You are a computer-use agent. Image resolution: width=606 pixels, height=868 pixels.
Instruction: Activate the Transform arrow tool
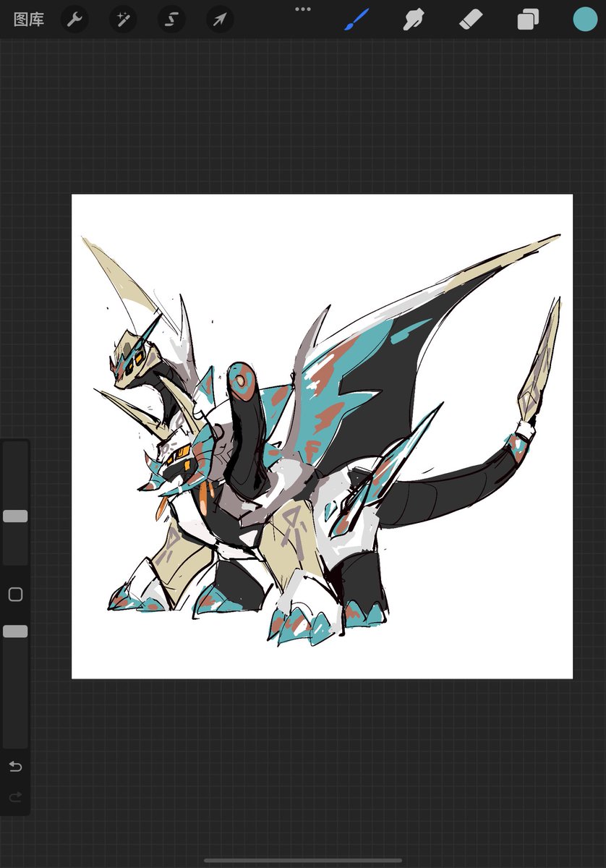[x=220, y=20]
